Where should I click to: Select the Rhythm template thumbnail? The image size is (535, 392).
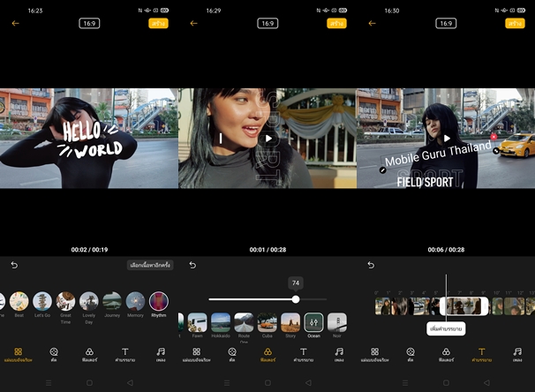(159, 302)
